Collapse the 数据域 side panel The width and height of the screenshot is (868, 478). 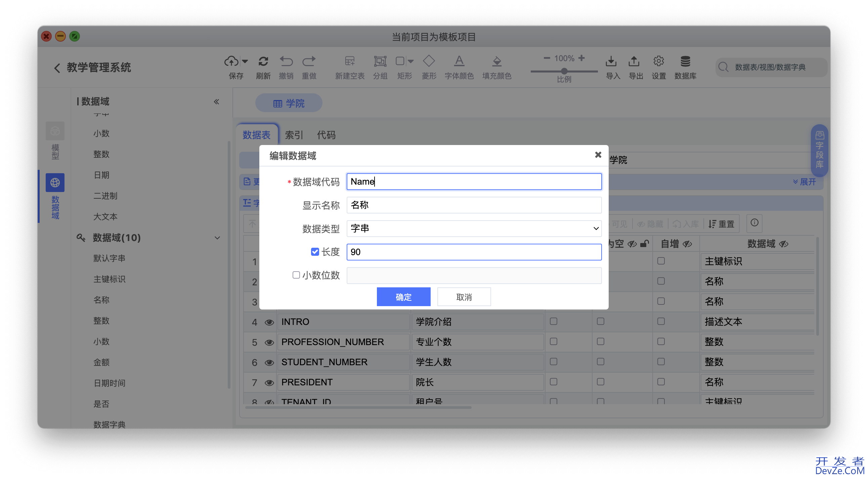(216, 102)
